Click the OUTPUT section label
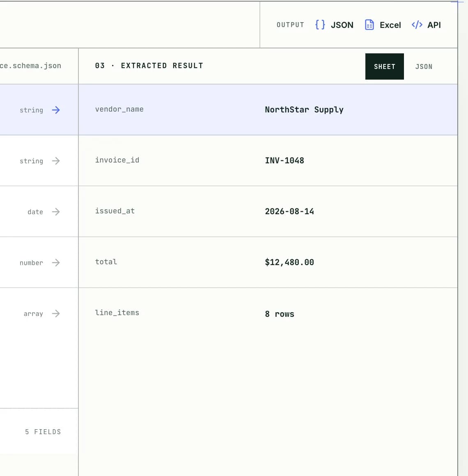This screenshot has height=476, width=468. (290, 25)
